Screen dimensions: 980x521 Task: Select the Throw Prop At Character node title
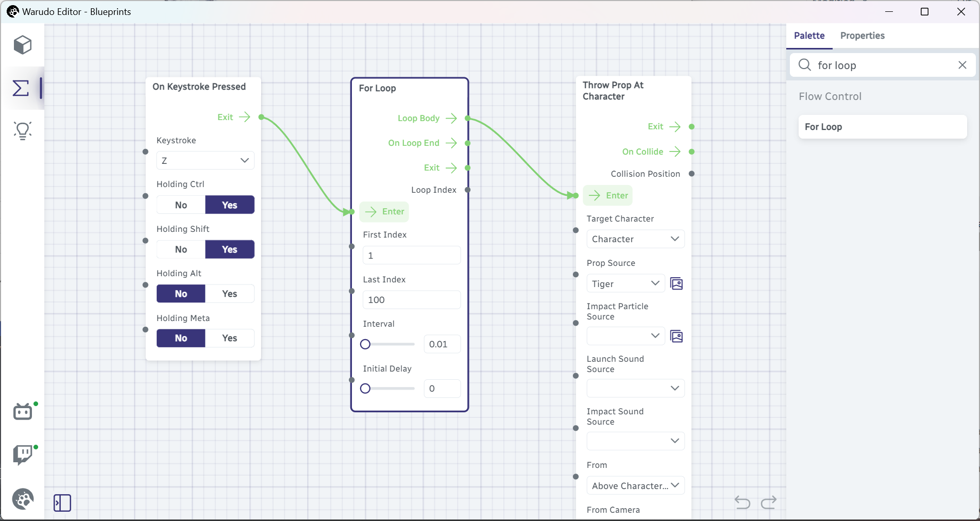613,91
